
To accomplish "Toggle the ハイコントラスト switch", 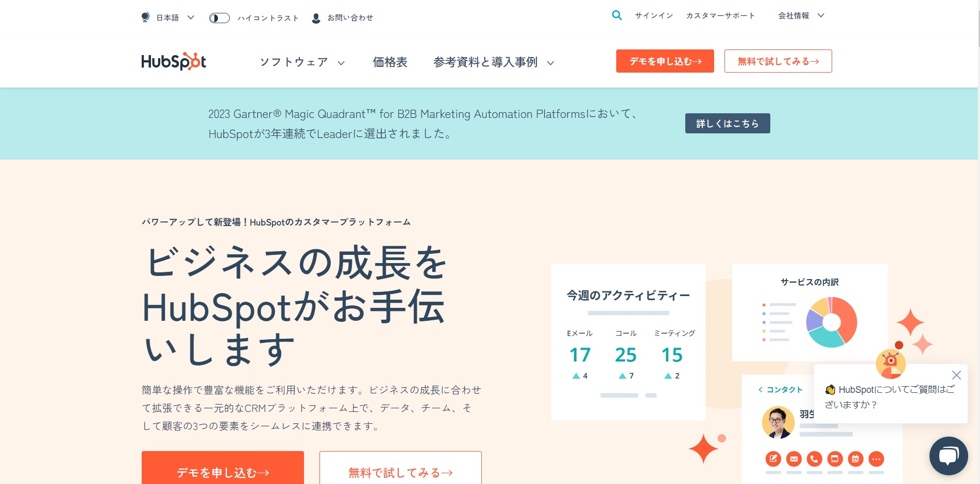I will 219,18.
